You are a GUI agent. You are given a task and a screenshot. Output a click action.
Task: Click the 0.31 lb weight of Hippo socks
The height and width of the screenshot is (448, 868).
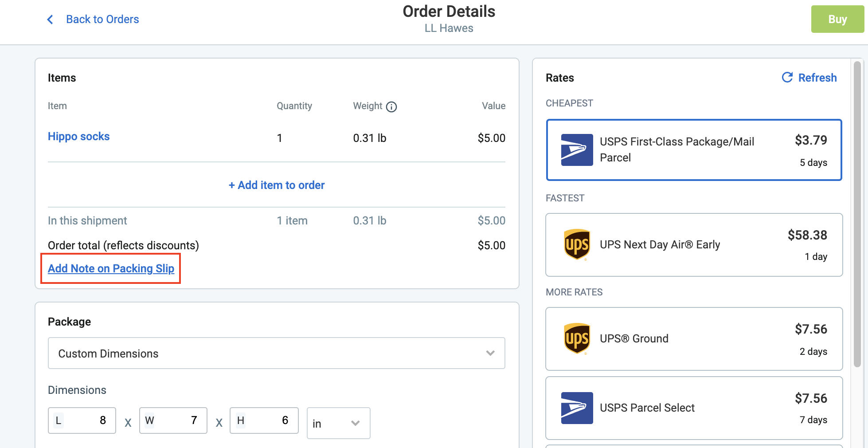(x=370, y=138)
